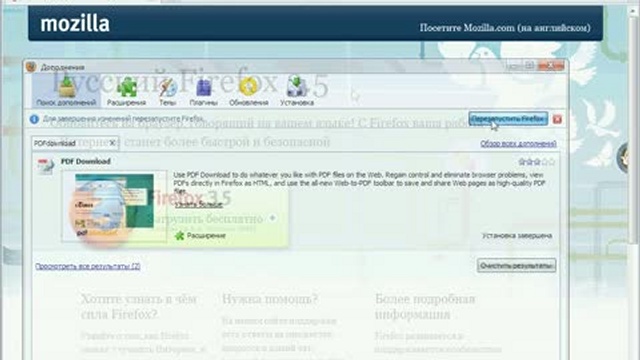Visit the Посетите Mozilla.com link in header
Screen dimensions: 640x360
pyautogui.click(x=505, y=28)
